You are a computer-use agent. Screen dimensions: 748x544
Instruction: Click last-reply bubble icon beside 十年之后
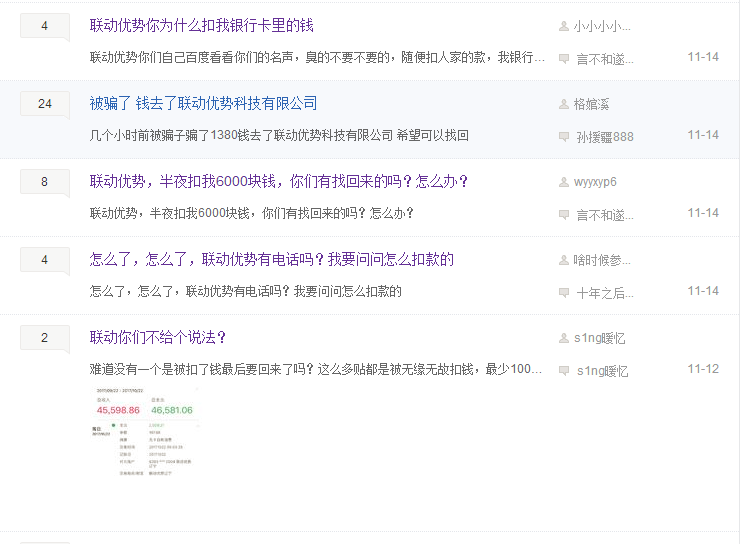pyautogui.click(x=564, y=293)
